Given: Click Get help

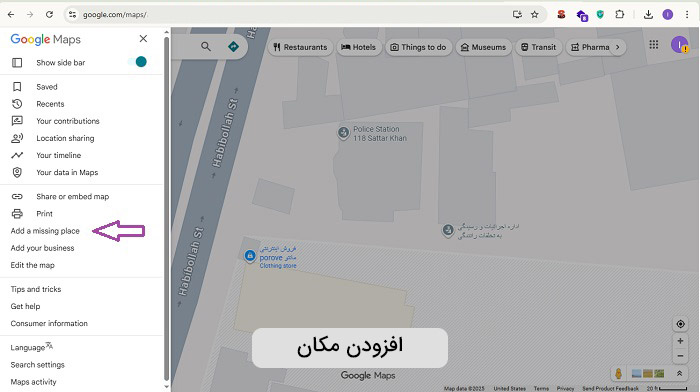Looking at the screenshot, I should 25,306.
